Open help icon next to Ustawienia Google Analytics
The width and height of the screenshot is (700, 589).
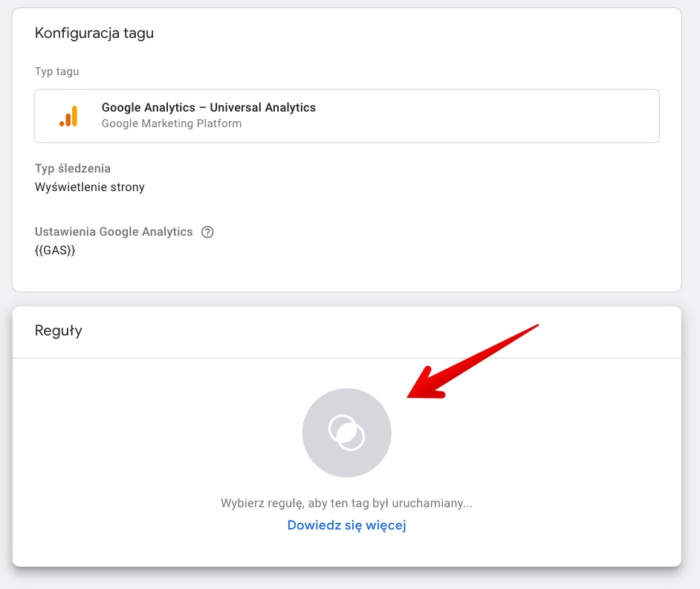207,232
